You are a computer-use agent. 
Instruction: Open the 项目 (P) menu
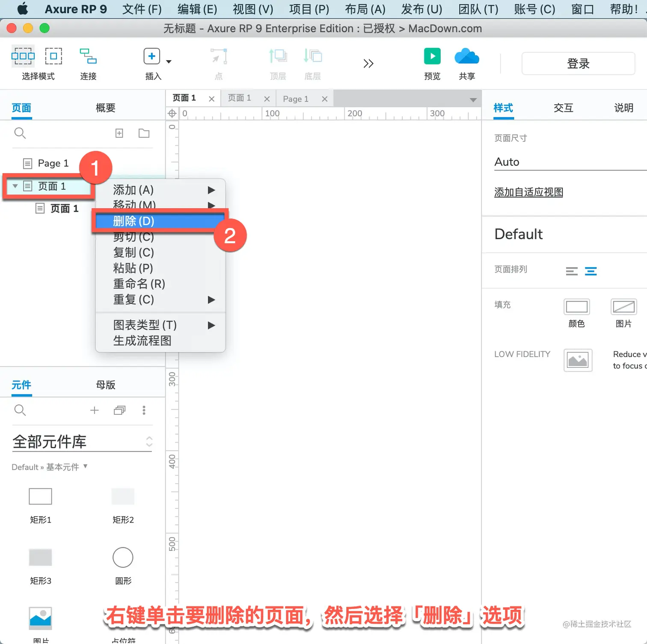(x=309, y=9)
